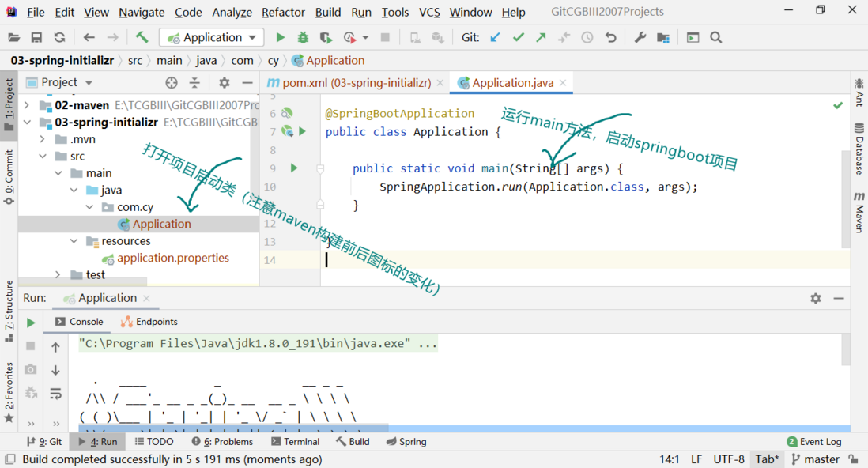The height and width of the screenshot is (468, 868).
Task: Open the Refactor menu
Action: pos(283,12)
